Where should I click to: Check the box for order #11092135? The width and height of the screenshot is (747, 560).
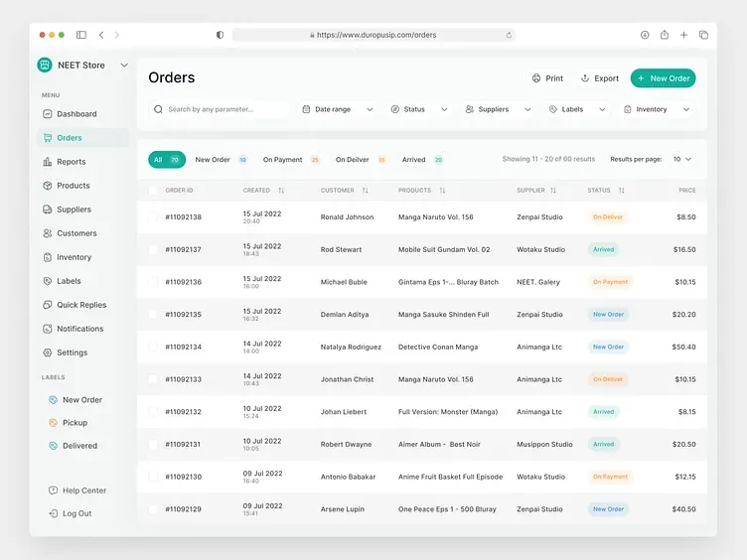coord(152,315)
